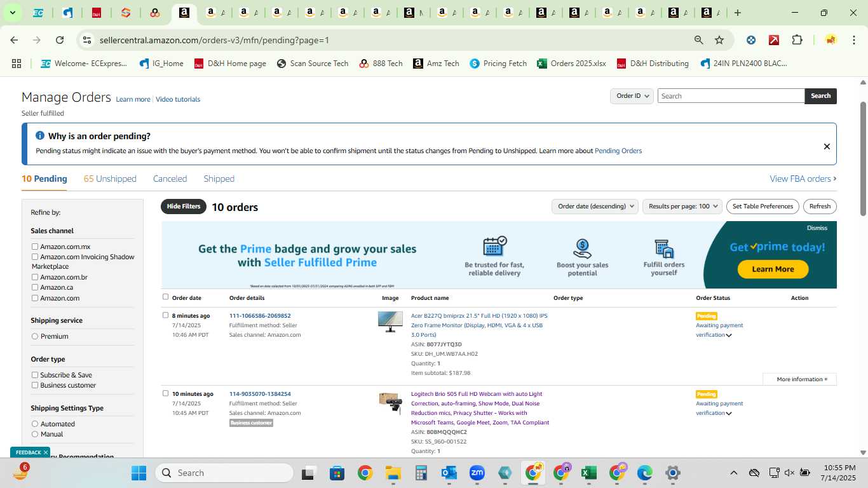868x488 pixels.
Task: Select Manual shipping settings type
Action: pos(35,434)
